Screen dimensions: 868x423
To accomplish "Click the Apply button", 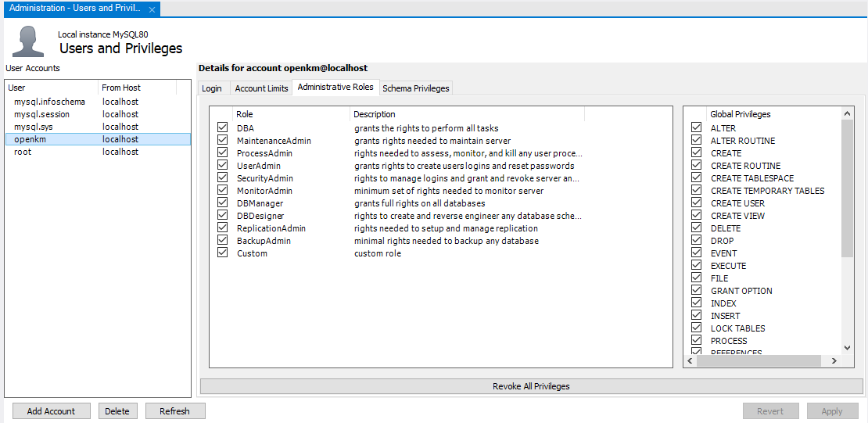I will pos(832,411).
